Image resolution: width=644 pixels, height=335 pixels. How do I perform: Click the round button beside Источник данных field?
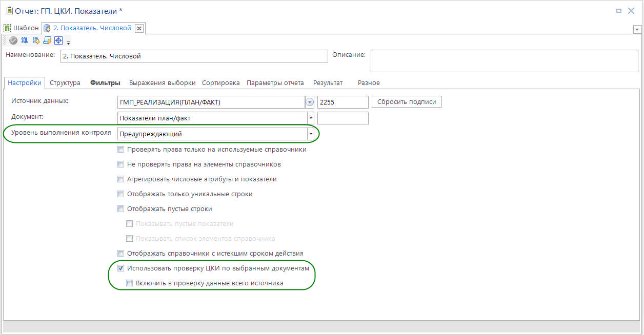click(309, 102)
